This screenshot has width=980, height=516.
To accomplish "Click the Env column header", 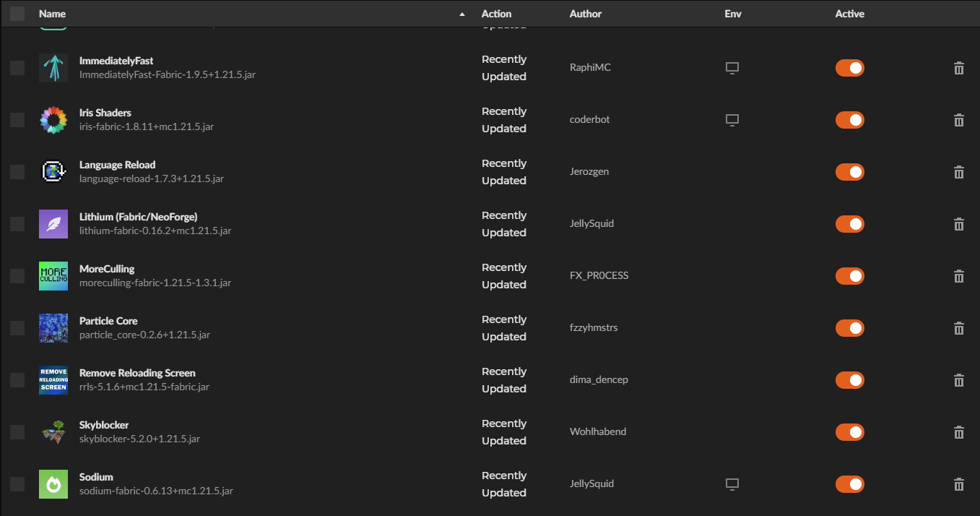I will pyautogui.click(x=733, y=14).
